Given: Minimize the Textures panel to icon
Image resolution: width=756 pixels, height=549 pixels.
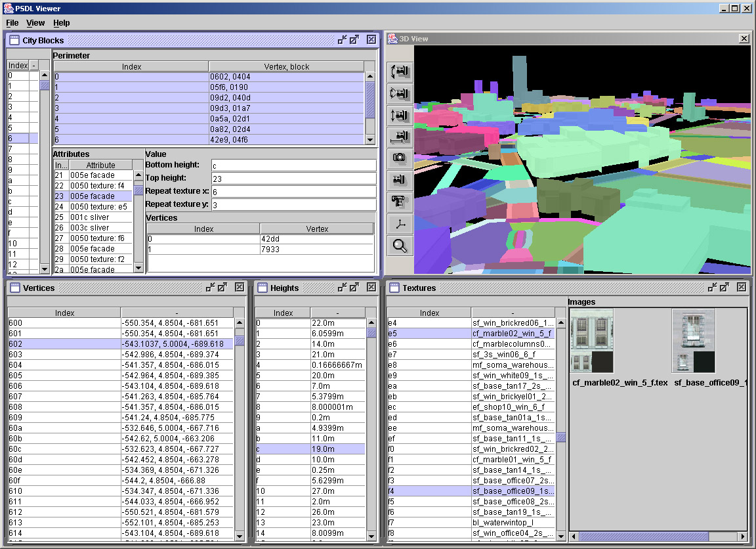Looking at the screenshot, I should (711, 288).
